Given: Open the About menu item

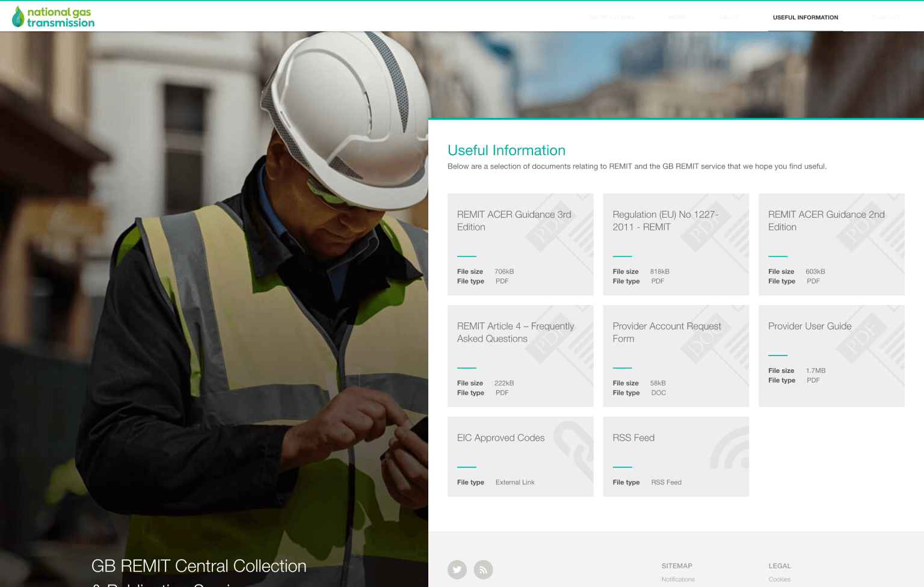Looking at the screenshot, I should point(729,17).
